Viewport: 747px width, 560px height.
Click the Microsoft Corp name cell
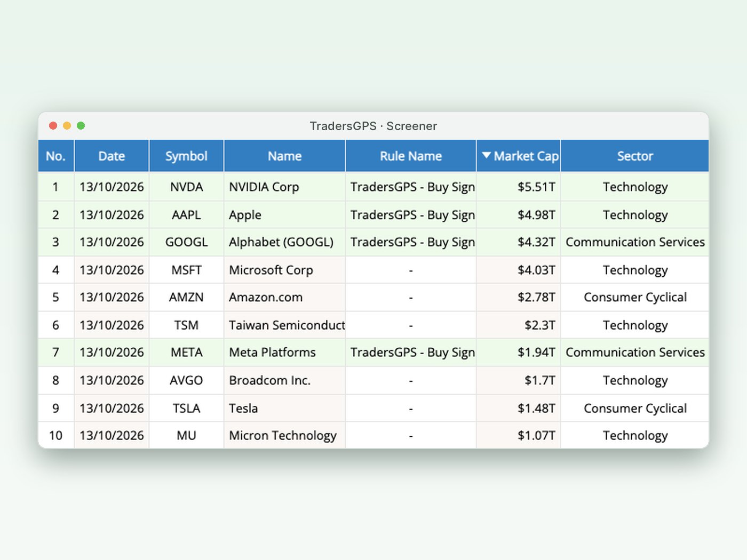click(x=284, y=270)
